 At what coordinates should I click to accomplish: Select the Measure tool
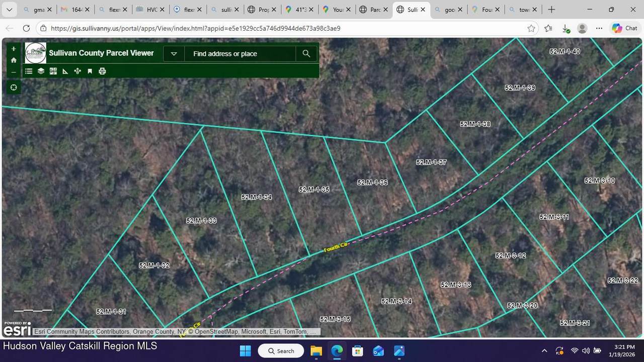(x=65, y=71)
